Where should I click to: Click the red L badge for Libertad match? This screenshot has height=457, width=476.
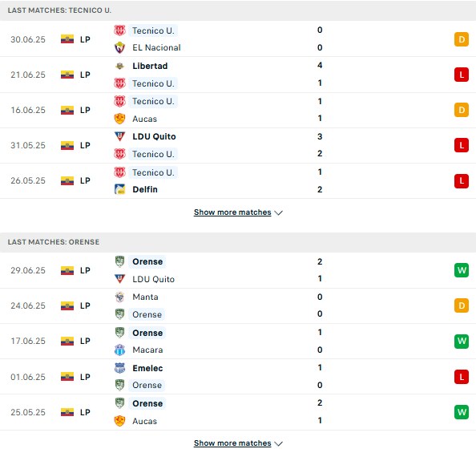click(462, 75)
